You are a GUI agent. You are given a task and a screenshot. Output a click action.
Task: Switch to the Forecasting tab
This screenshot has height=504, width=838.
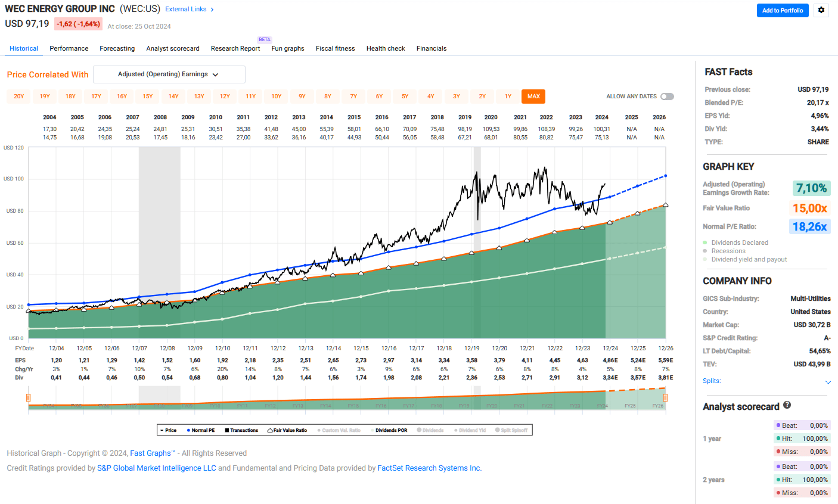click(x=117, y=48)
